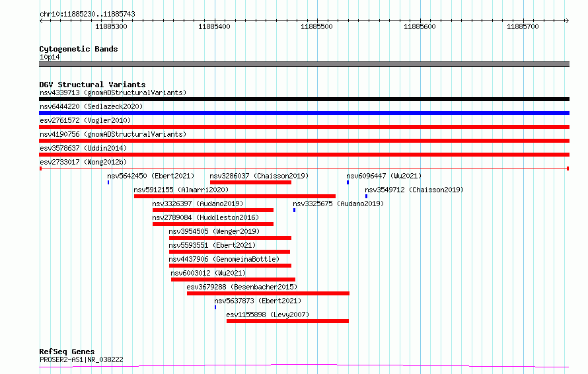
Task: Select nsv5642450 Ebert2021 label
Action: pos(151,176)
